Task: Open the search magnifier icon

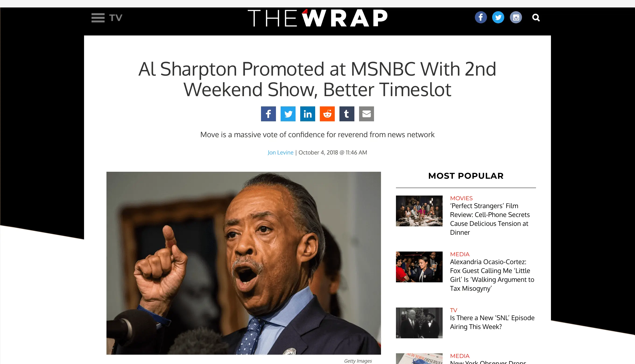Action: pyautogui.click(x=536, y=18)
